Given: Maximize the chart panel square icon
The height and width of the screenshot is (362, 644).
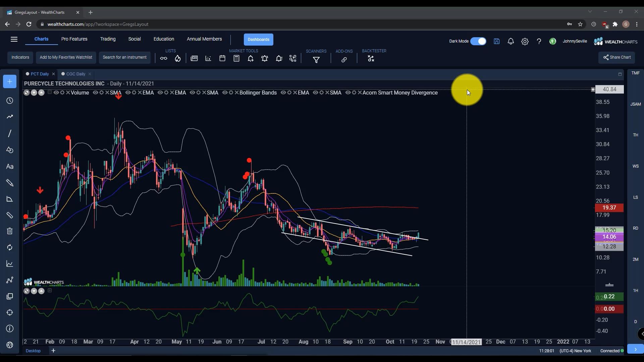Looking at the screenshot, I should pyautogui.click(x=620, y=74).
